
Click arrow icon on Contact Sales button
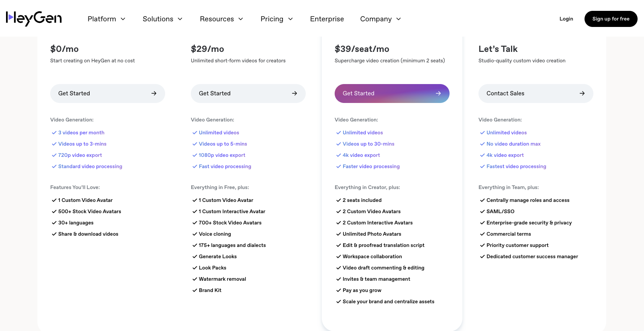point(582,93)
